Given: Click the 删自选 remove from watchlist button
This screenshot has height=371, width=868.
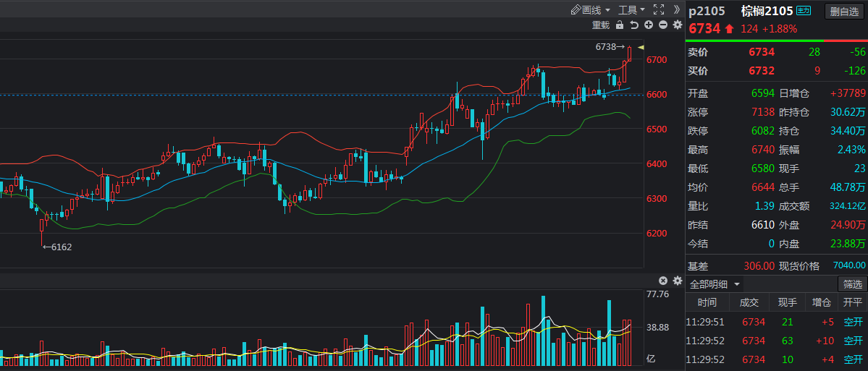Looking at the screenshot, I should 844,11.
